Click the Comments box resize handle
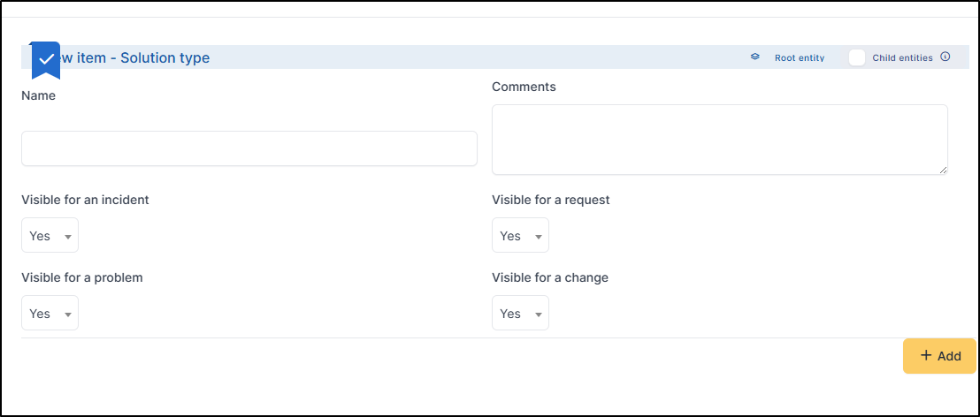980x417 pixels. coord(943,170)
